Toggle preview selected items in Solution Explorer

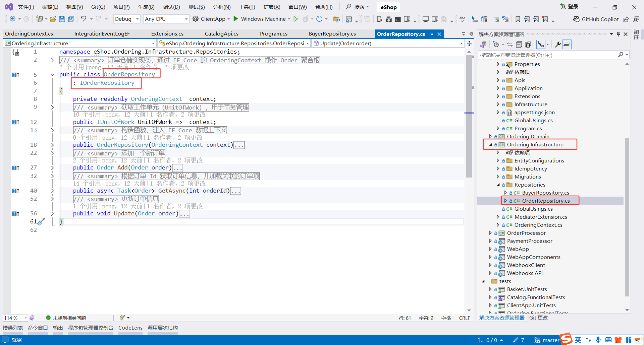point(567,45)
